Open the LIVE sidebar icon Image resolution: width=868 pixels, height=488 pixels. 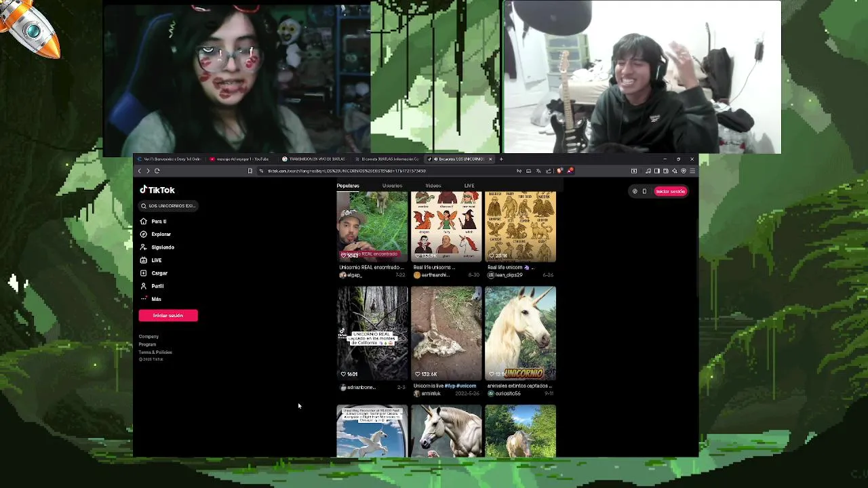click(143, 260)
